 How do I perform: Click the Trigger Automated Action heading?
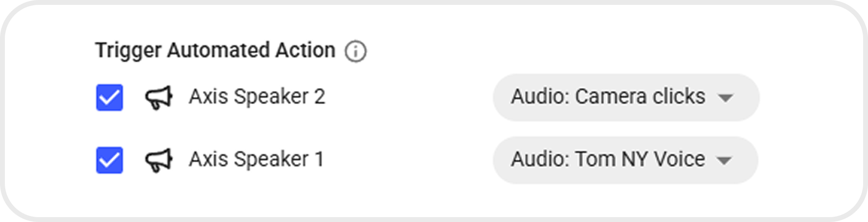pyautogui.click(x=215, y=51)
